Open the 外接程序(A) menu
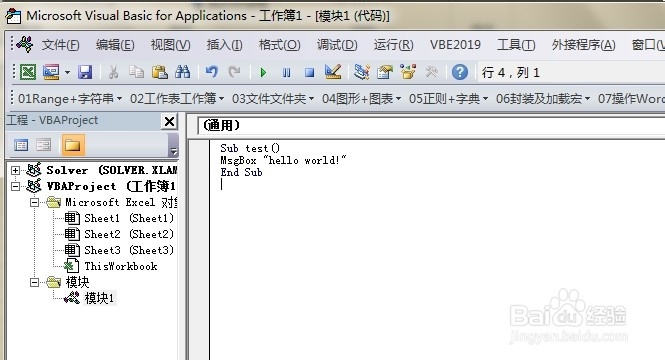Screen dimensions: 665x360 click(x=583, y=45)
